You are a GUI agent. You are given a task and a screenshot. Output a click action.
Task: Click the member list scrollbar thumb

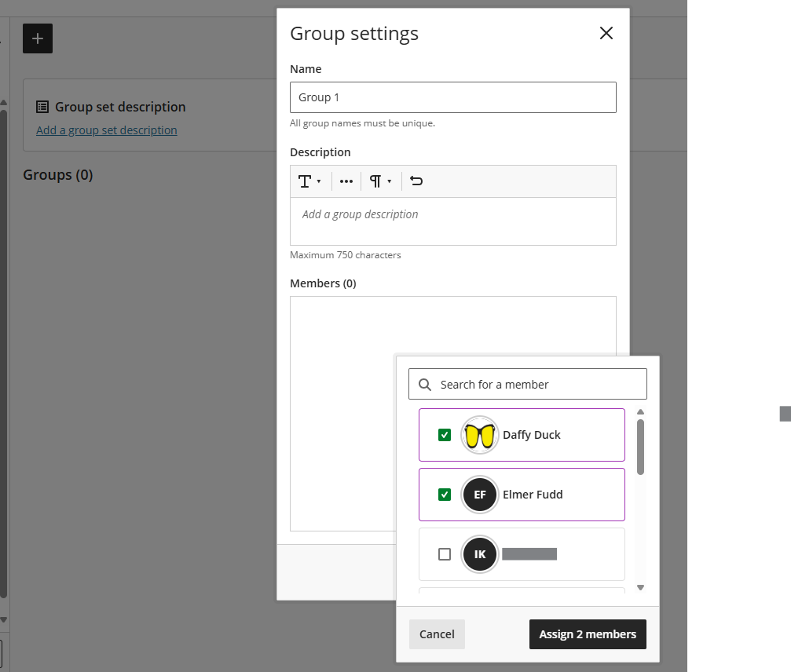(640, 447)
